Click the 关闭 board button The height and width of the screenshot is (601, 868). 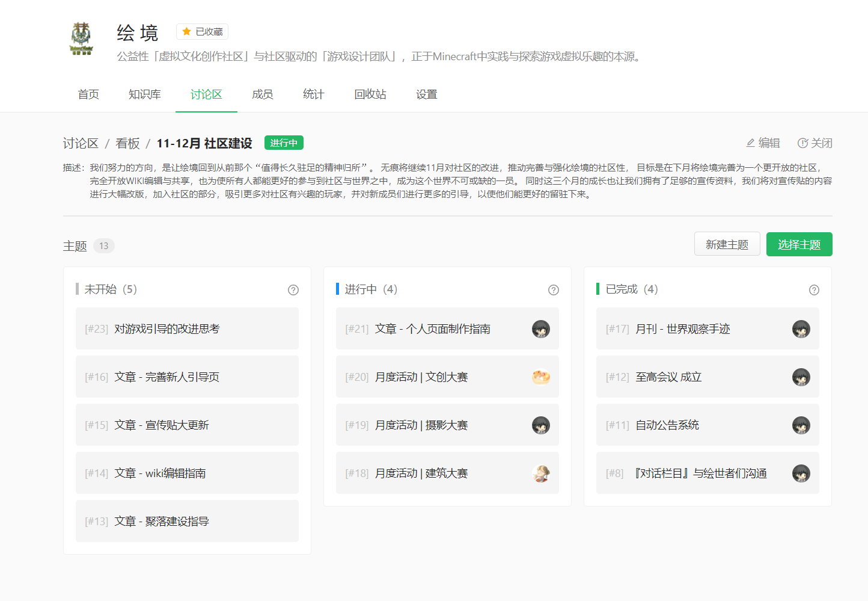[x=815, y=143]
